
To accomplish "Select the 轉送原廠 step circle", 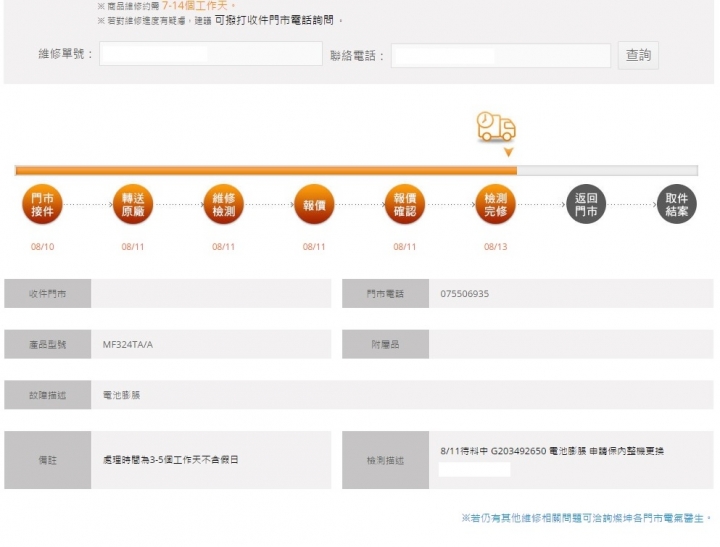I will tap(133, 204).
